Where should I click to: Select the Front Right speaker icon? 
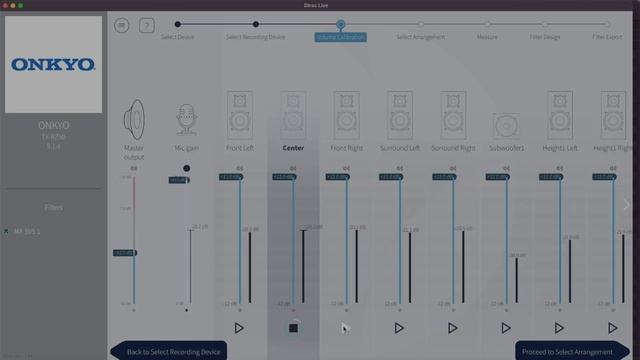click(347, 116)
